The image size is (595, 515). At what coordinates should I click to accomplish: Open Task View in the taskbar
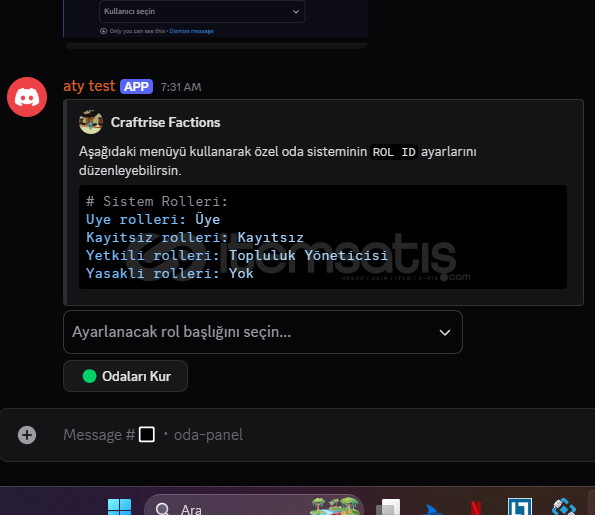388,507
